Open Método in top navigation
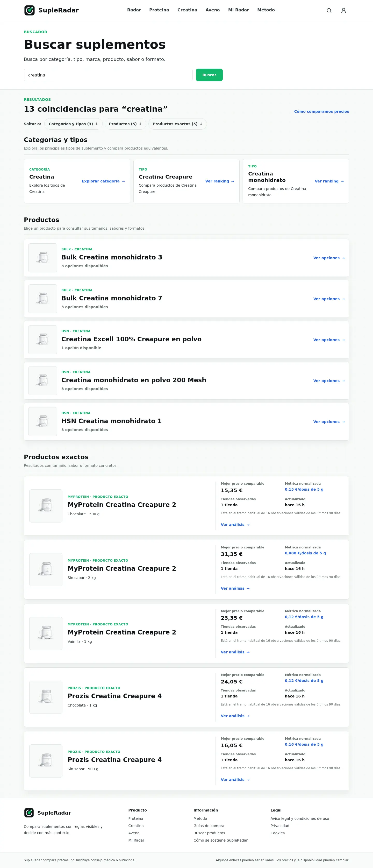373x868 pixels. (266, 10)
